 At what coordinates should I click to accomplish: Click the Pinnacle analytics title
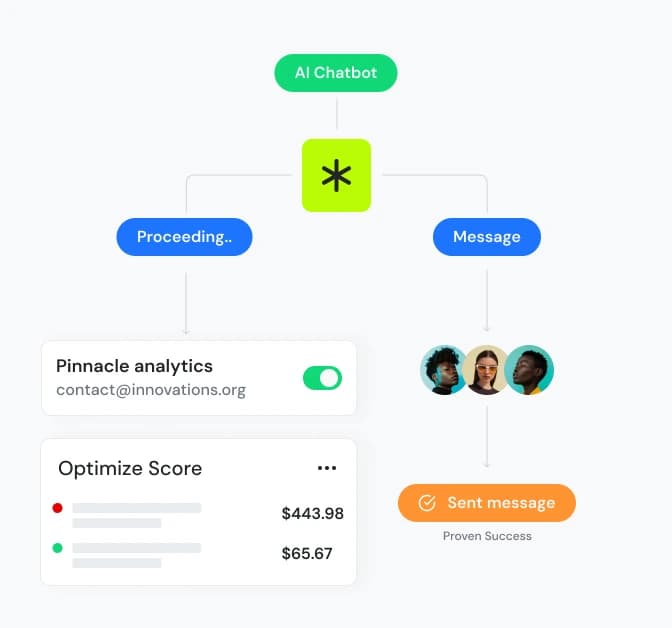tap(134, 366)
